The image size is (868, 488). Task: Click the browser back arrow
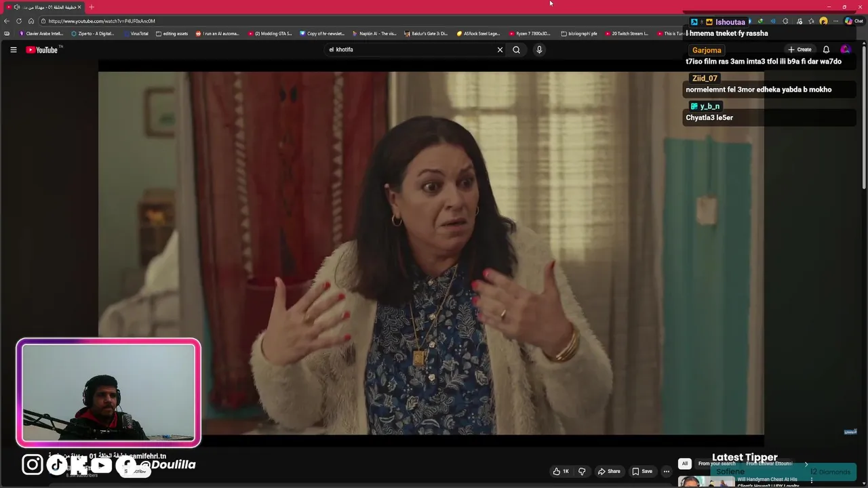pyautogui.click(x=7, y=21)
